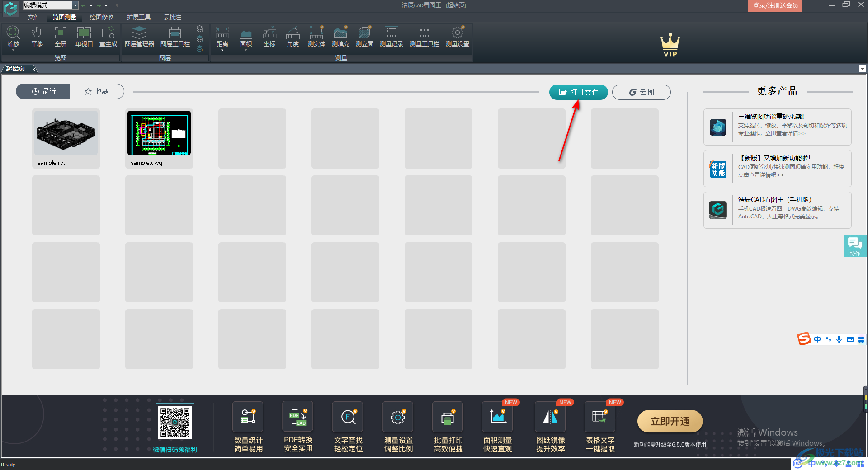868x470 pixels.
Task: Select the 距离 distance measuring tool
Action: (x=222, y=36)
